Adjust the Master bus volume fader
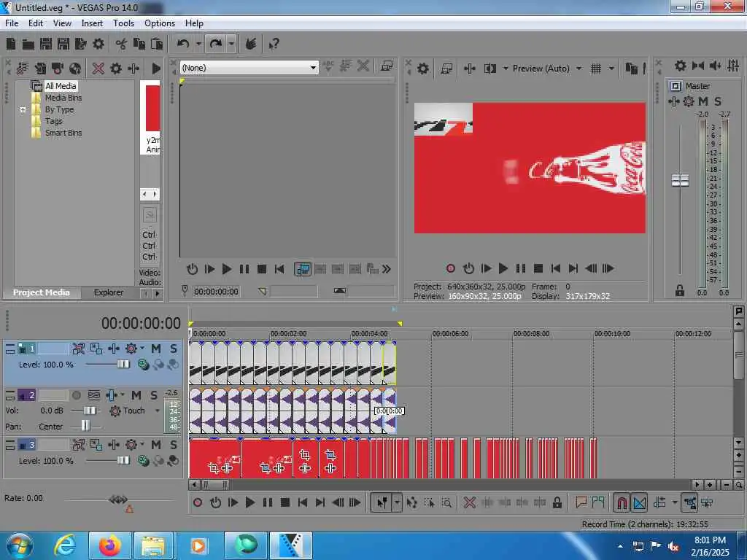 coord(680,181)
